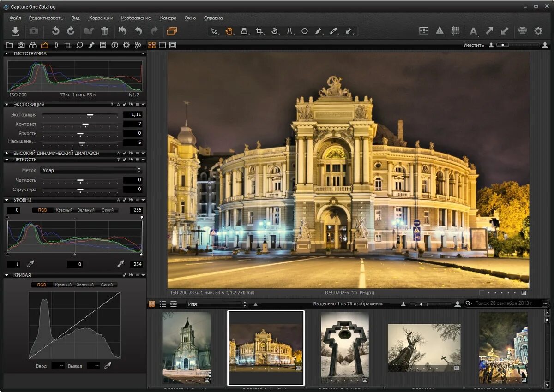The image size is (554, 392).
Task: Expand the Высокий динамический диапазон panel
Action: pyautogui.click(x=7, y=153)
